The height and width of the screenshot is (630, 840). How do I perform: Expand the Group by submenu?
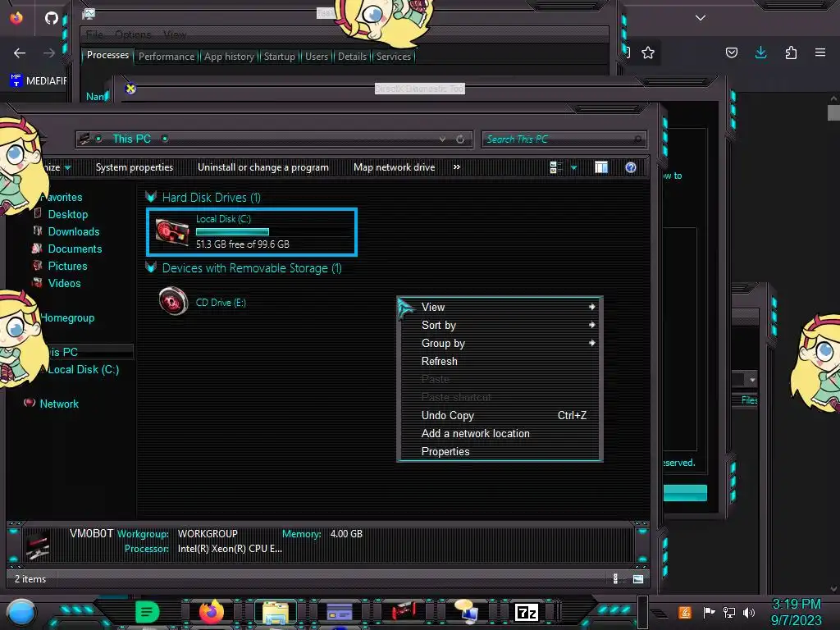(592, 343)
